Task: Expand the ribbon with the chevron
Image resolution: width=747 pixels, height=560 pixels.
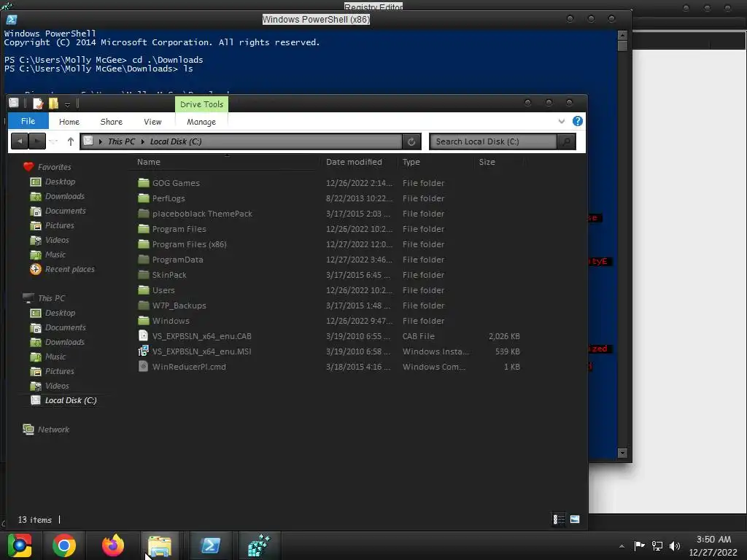Action: (562, 122)
